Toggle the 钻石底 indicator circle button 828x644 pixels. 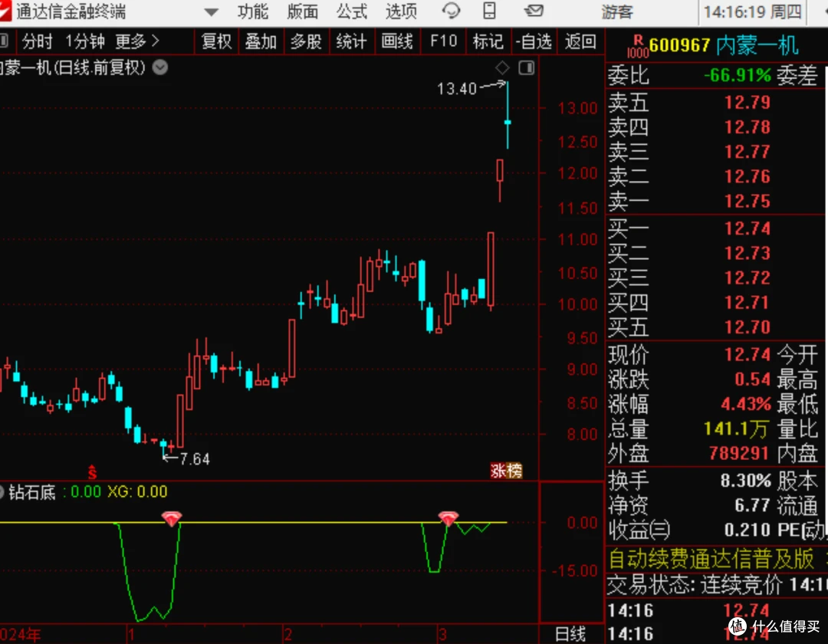[x=2, y=492]
